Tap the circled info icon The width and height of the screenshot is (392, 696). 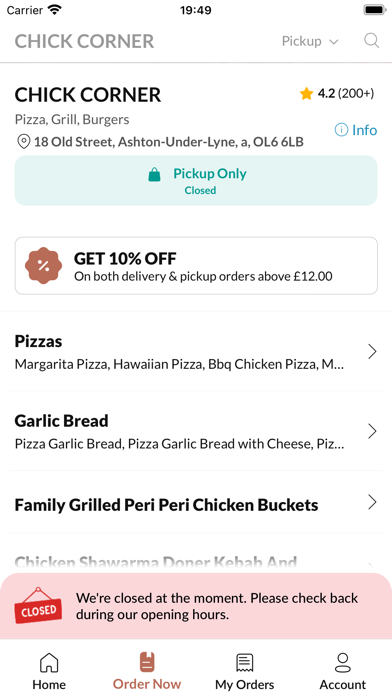[x=341, y=130]
